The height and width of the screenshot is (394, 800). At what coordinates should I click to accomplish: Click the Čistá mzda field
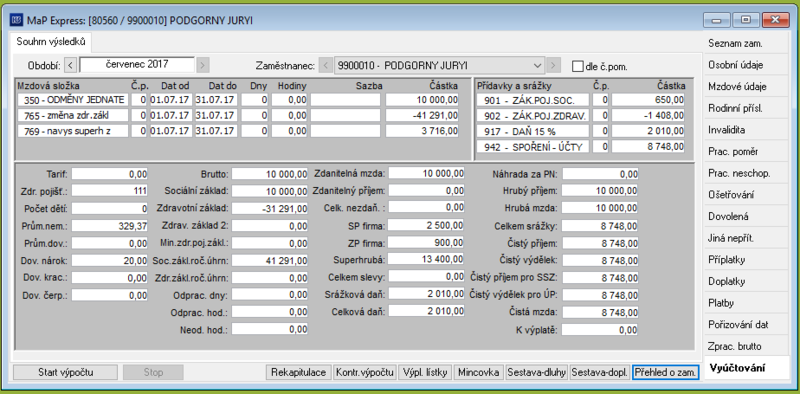pyautogui.click(x=600, y=312)
